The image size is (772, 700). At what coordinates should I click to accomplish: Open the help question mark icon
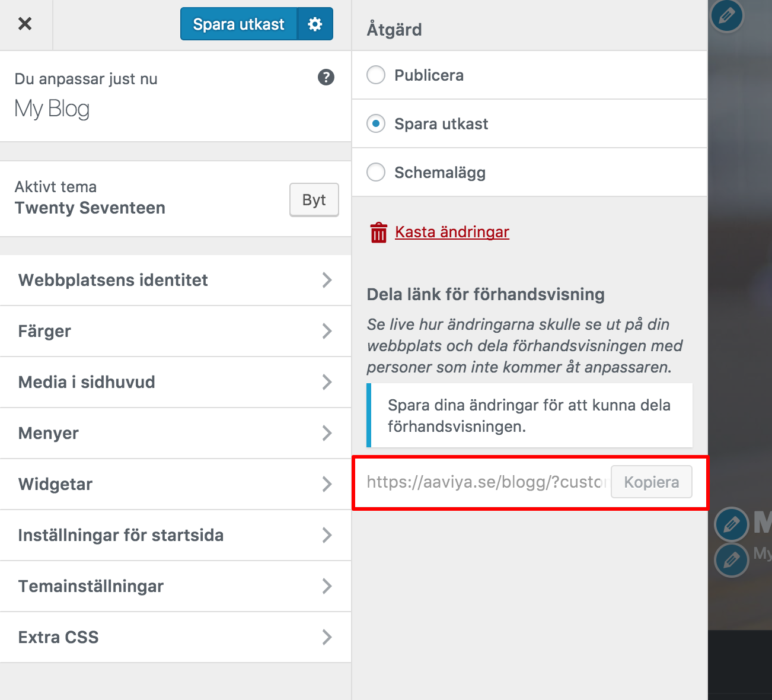[x=326, y=77]
